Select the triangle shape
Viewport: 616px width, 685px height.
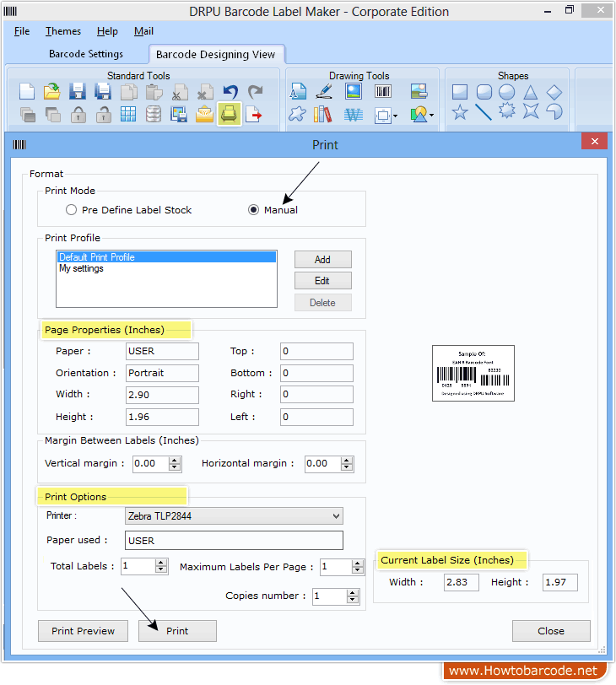point(531,92)
